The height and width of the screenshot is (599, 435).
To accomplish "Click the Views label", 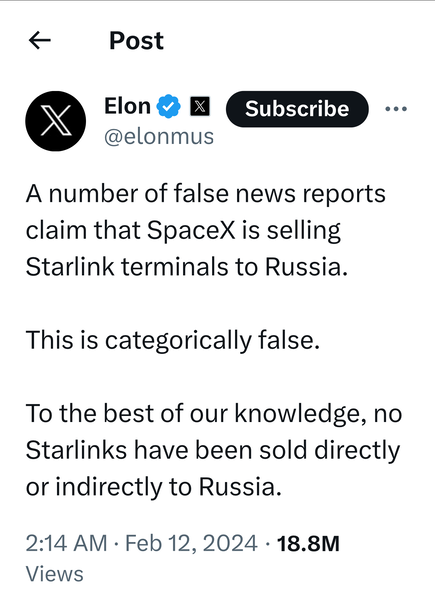I will click(x=55, y=574).
